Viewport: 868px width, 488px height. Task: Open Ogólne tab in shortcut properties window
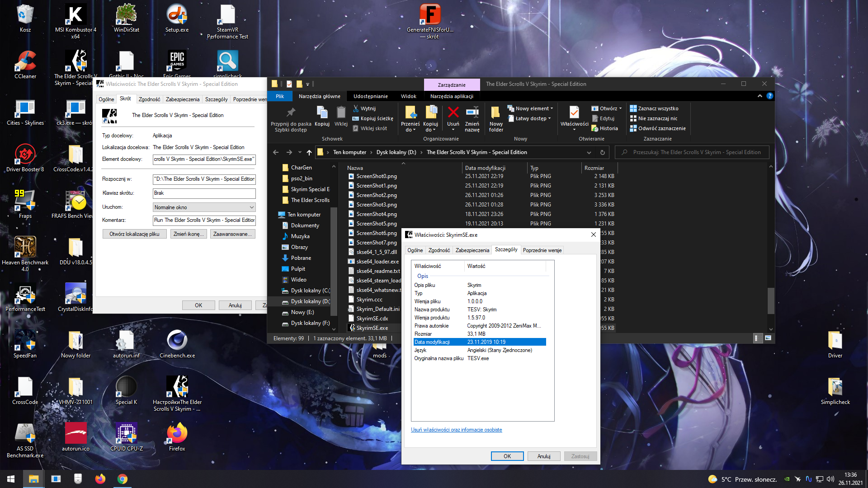click(x=106, y=99)
